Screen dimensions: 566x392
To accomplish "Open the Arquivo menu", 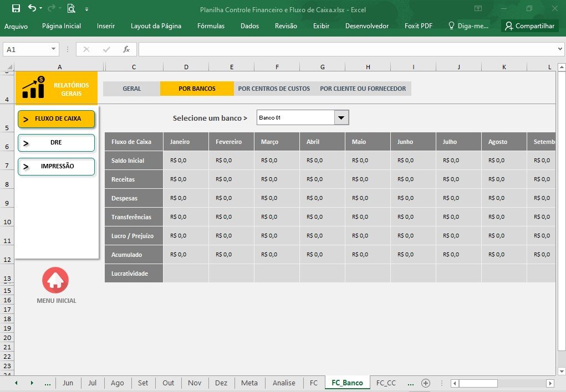I will [16, 26].
